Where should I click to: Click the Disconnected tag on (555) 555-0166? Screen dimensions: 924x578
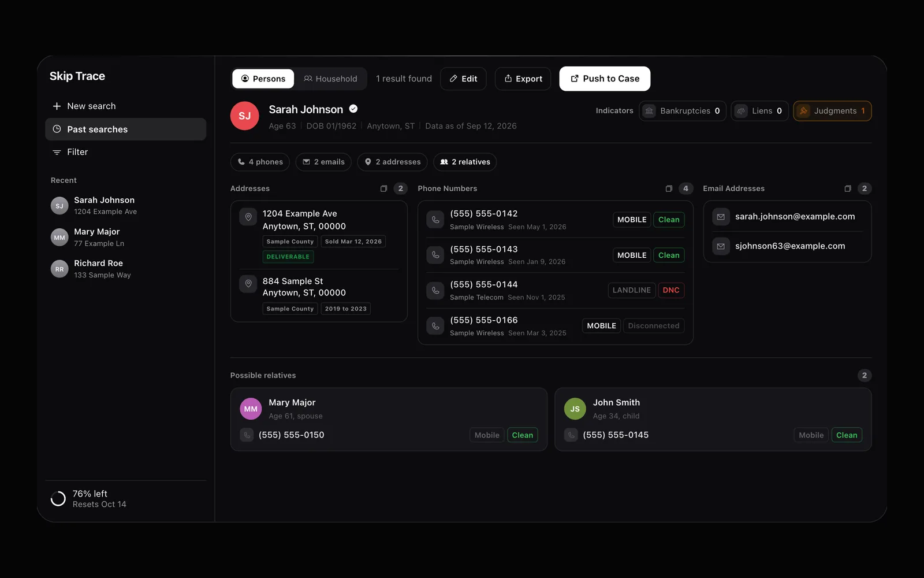click(x=654, y=326)
